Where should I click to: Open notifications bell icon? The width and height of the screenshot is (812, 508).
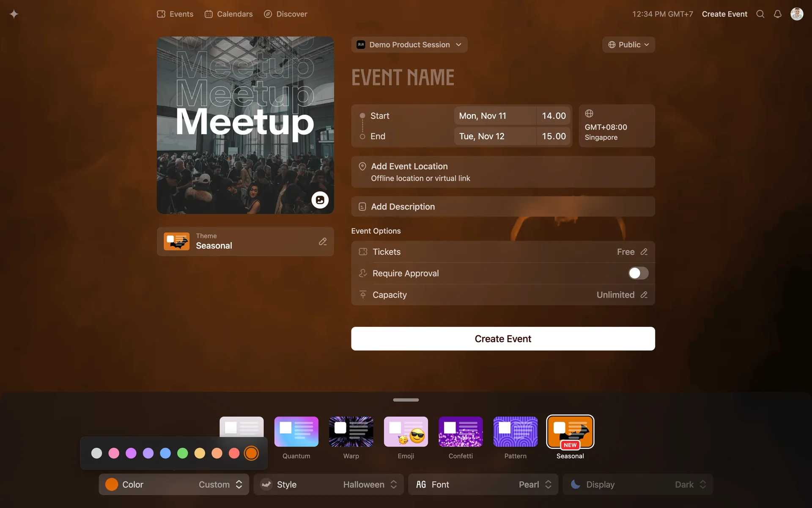(777, 14)
